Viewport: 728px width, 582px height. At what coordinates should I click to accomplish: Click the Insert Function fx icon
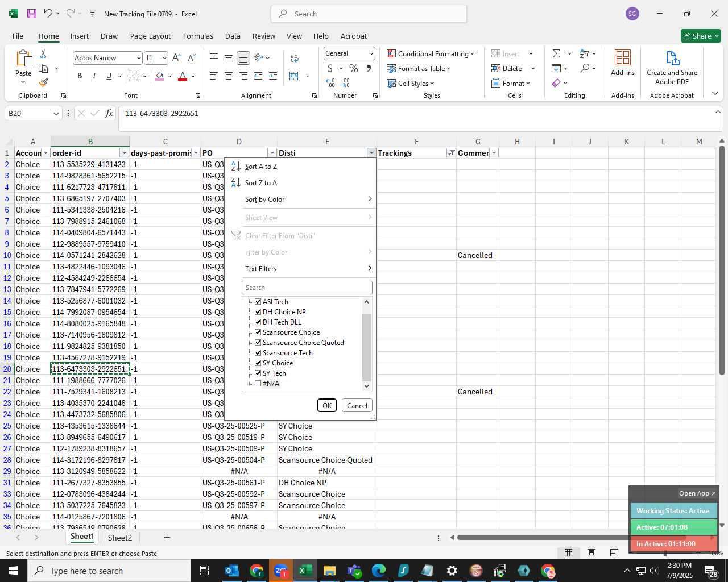pyautogui.click(x=109, y=113)
